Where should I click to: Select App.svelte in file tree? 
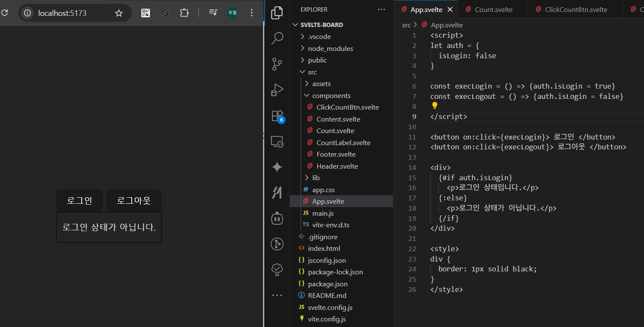tap(342, 201)
